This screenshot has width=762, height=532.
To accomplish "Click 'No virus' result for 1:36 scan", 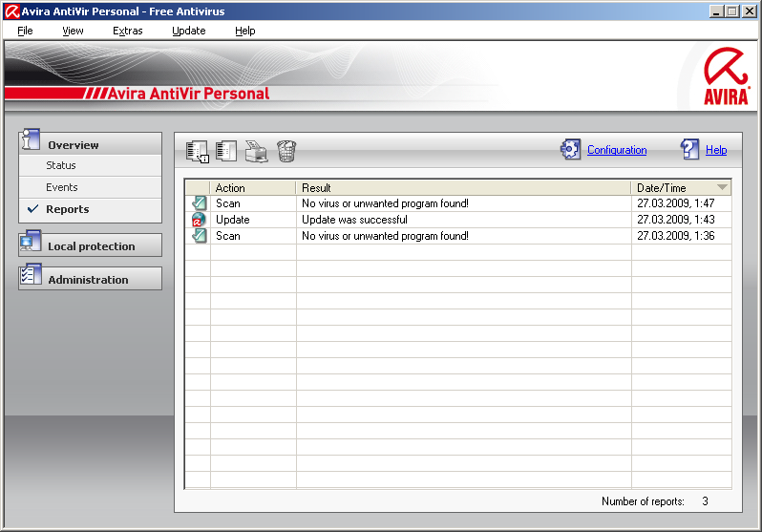I will click(385, 236).
